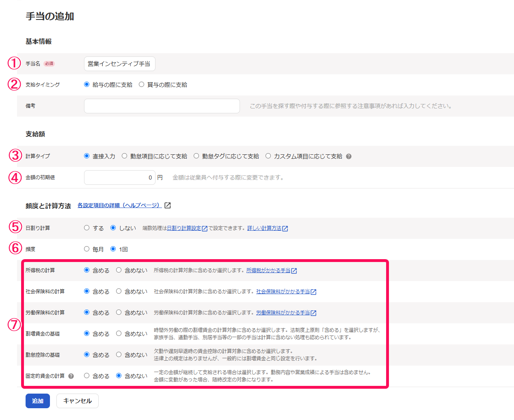Viewport: 514px width, 420px height.
Task: Click the 追加 button
Action: pos(38,401)
